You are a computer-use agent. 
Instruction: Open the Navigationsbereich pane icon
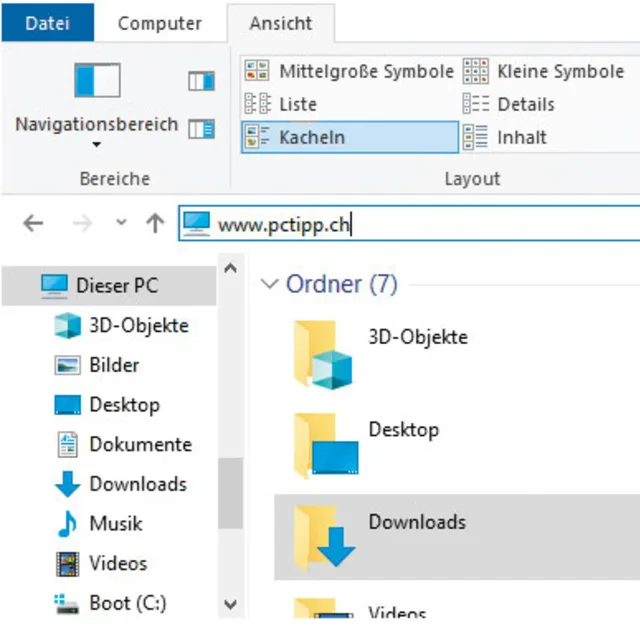pyautogui.click(x=97, y=80)
